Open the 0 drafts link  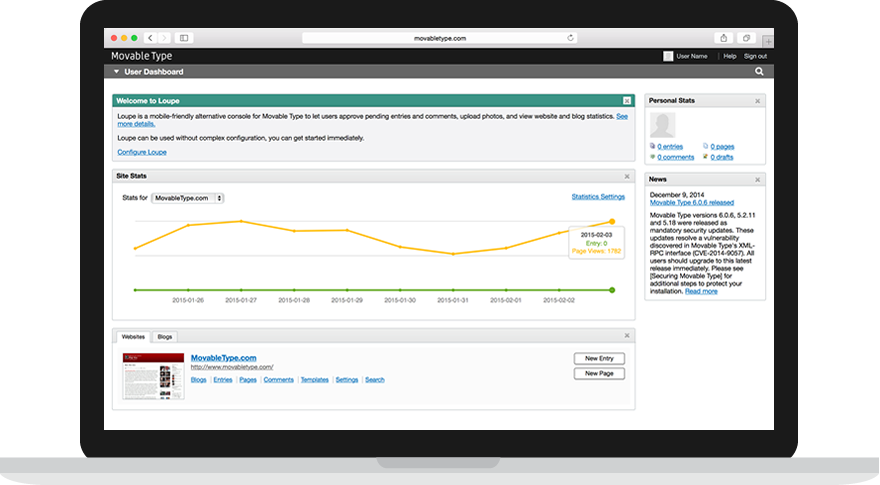click(722, 157)
